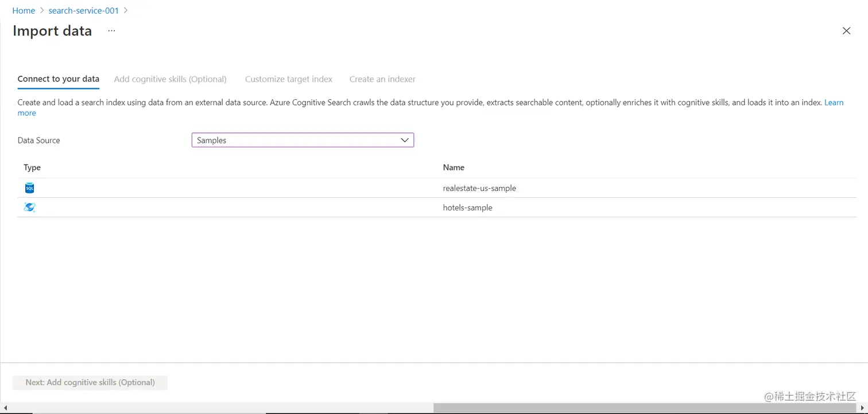This screenshot has width=868, height=414.
Task: Click the Data Source field label
Action: pos(39,140)
